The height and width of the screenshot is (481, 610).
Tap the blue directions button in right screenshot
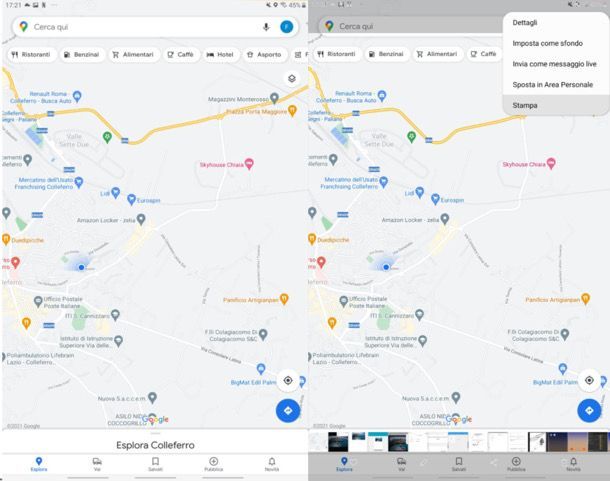pyautogui.click(x=589, y=411)
